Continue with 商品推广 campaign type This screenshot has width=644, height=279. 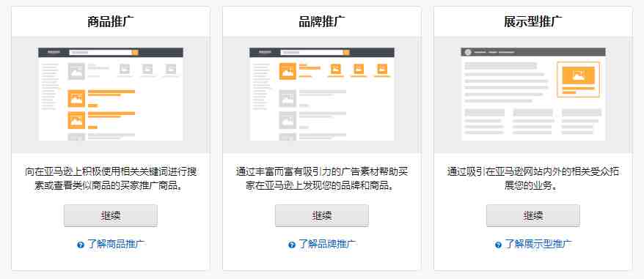(x=111, y=215)
